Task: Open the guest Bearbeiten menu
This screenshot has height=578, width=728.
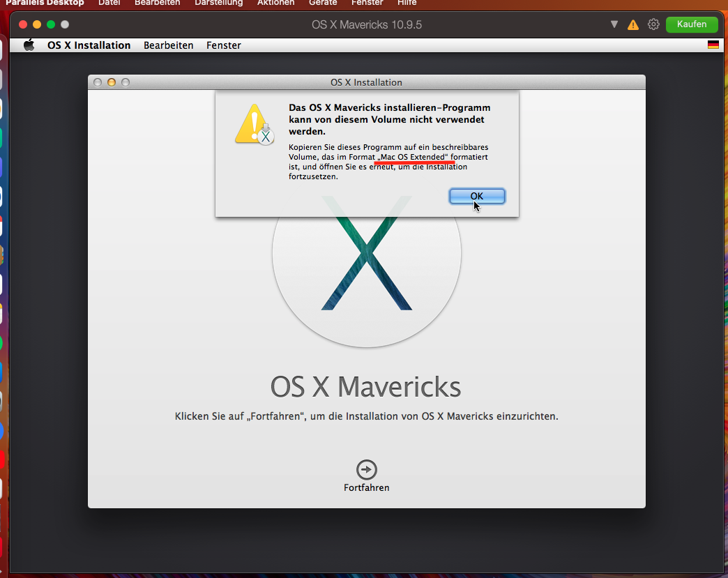Action: click(169, 45)
